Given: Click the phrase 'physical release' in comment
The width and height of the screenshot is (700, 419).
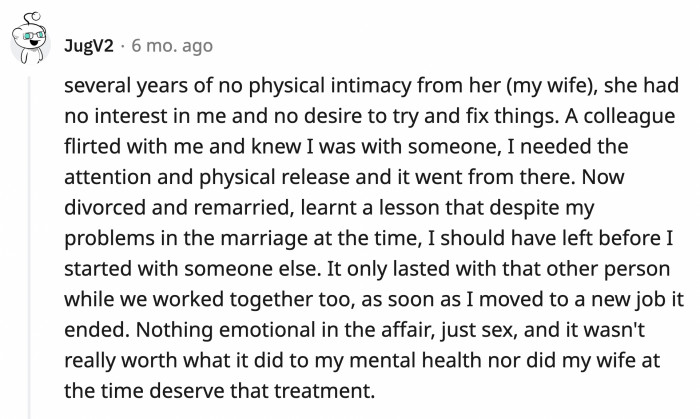Looking at the screenshot, I should [274, 177].
